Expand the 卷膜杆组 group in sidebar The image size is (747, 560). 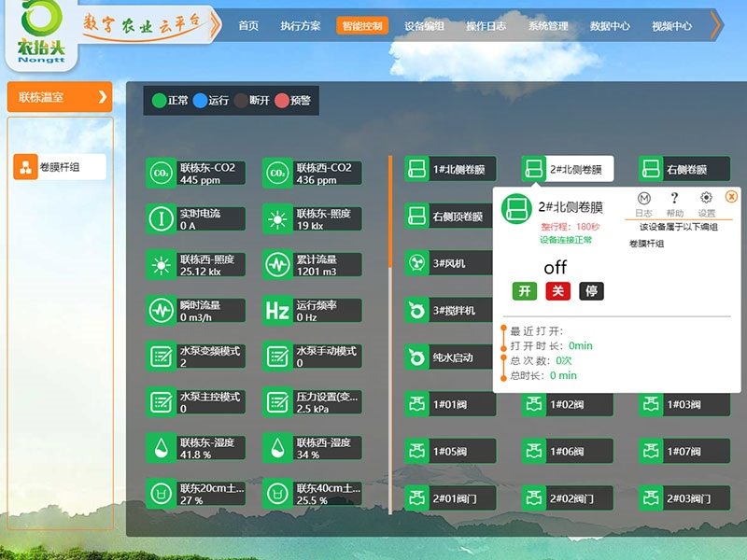(59, 168)
